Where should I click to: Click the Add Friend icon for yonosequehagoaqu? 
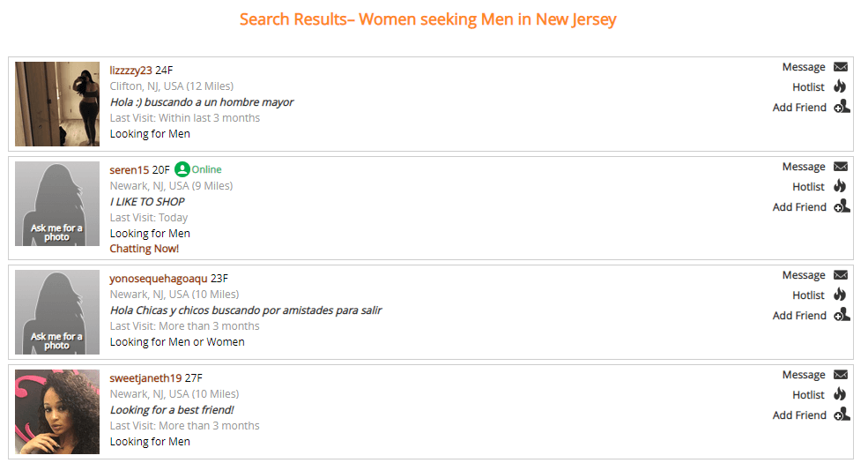[842, 315]
